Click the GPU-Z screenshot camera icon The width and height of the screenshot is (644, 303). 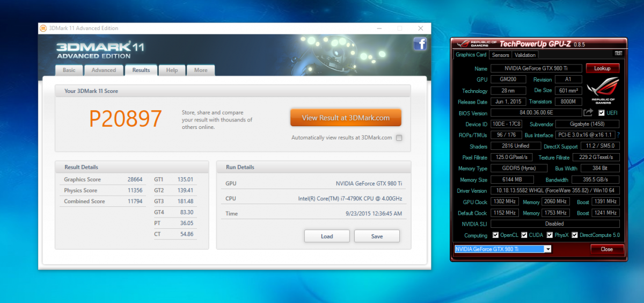click(x=619, y=53)
